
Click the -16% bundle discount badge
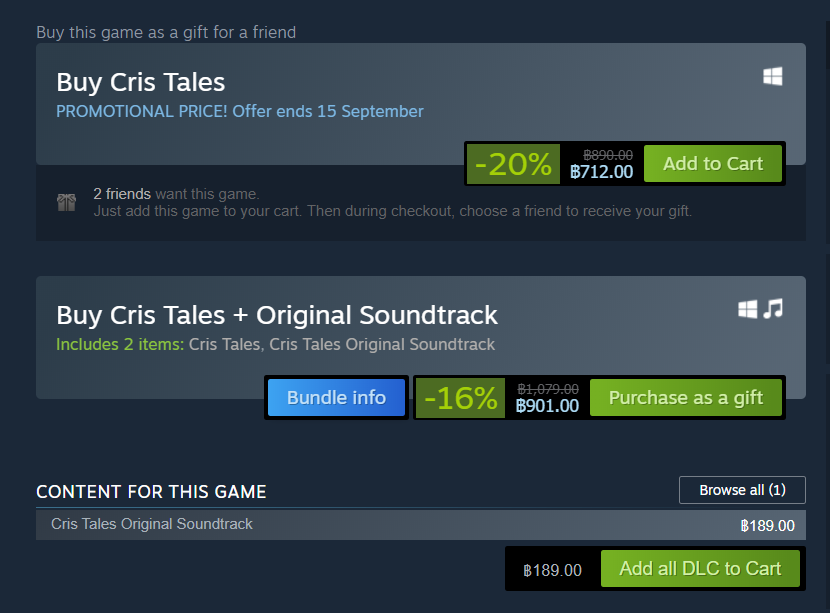click(x=460, y=398)
